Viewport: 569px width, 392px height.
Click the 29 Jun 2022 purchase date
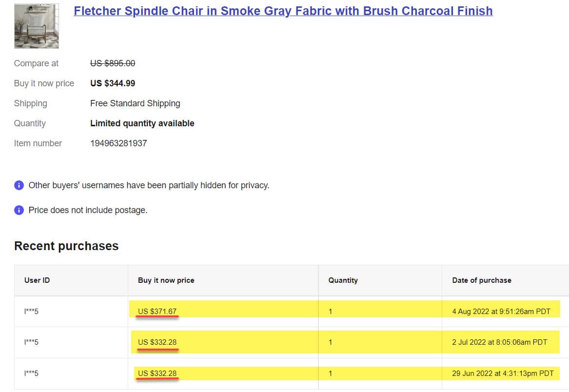pyautogui.click(x=503, y=373)
